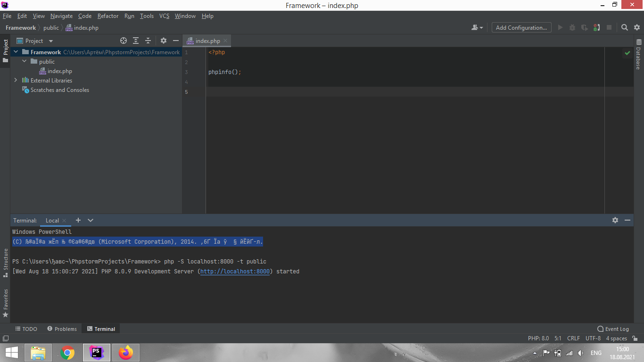
Task: Open terminal settings gear icon
Action: pyautogui.click(x=615, y=220)
